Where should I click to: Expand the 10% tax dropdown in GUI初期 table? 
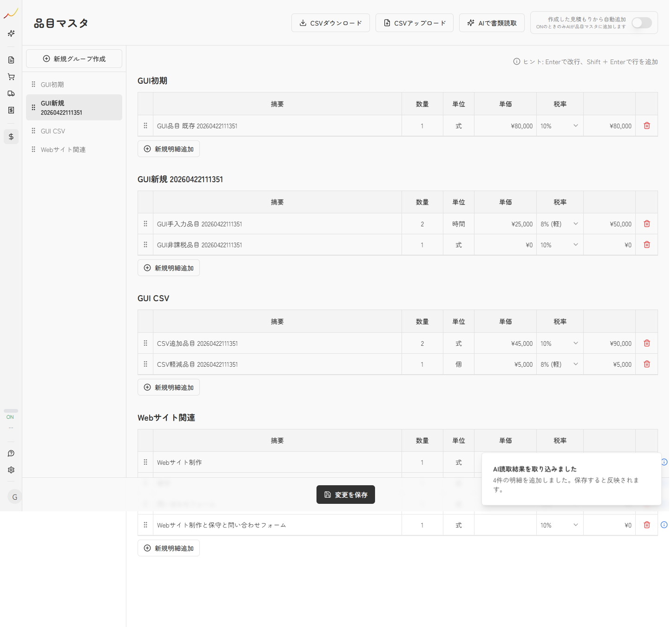(x=560, y=125)
